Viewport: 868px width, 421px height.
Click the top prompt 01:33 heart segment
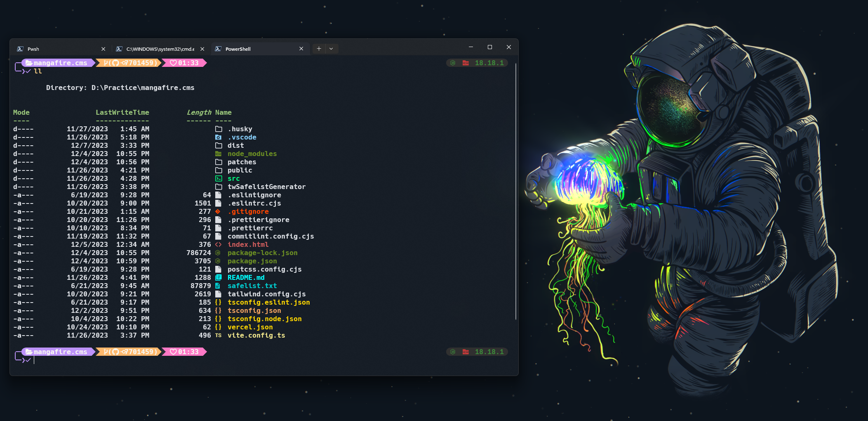pos(184,63)
